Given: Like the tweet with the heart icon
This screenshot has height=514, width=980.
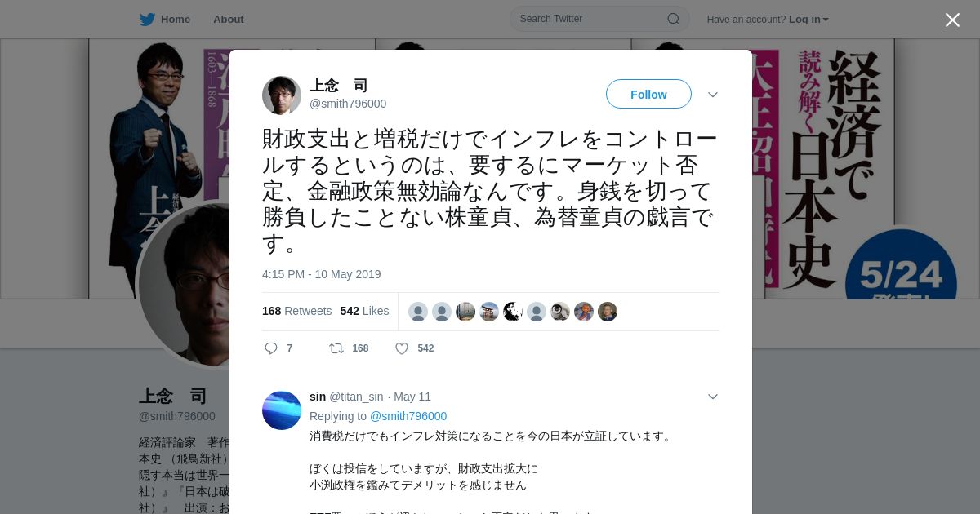Looking at the screenshot, I should pyautogui.click(x=402, y=348).
